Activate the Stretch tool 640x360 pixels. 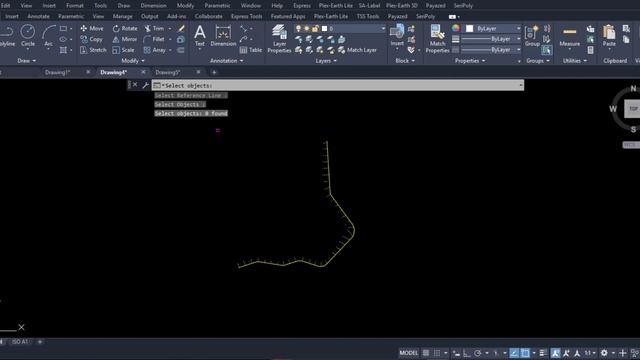(x=93, y=50)
